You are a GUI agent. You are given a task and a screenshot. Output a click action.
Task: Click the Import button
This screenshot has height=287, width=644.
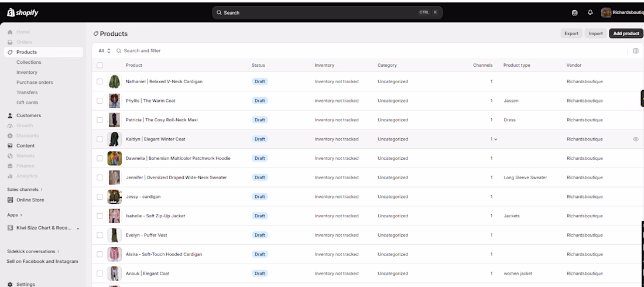coord(595,34)
